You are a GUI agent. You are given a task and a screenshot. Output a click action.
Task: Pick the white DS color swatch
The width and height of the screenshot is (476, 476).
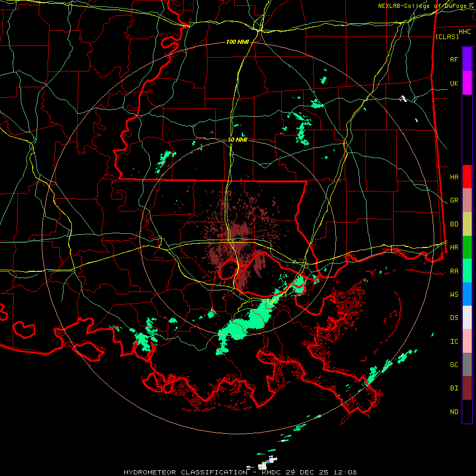pos(467,317)
